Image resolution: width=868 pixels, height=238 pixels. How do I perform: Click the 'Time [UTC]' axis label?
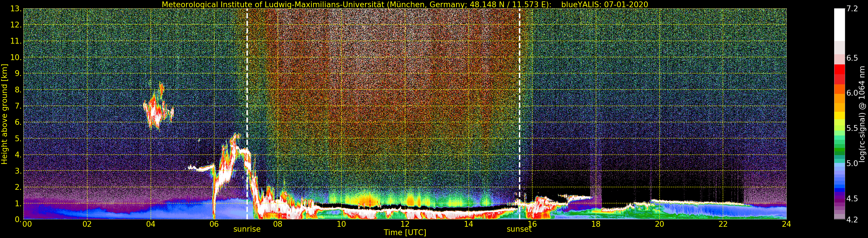[405, 233]
